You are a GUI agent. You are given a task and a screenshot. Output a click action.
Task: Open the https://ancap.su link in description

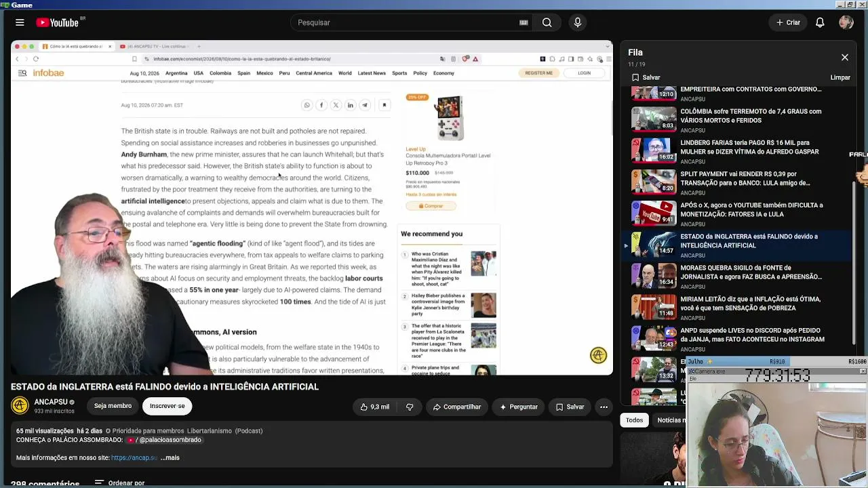(134, 457)
